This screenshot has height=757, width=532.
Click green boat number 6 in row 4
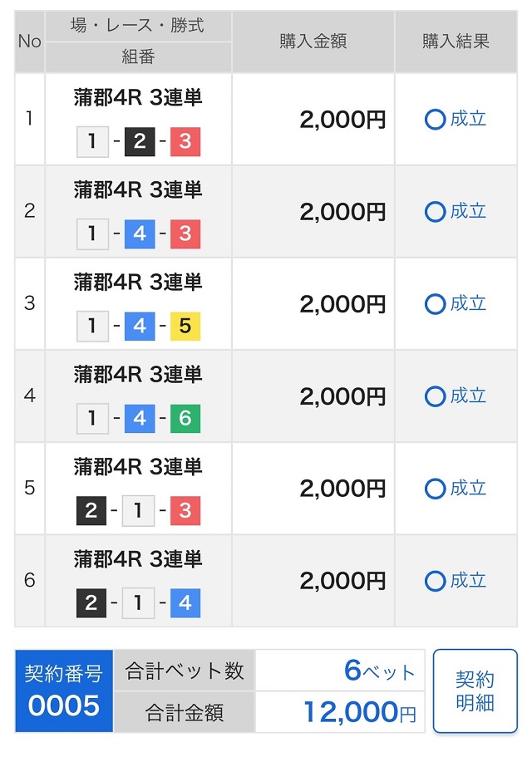(x=185, y=419)
